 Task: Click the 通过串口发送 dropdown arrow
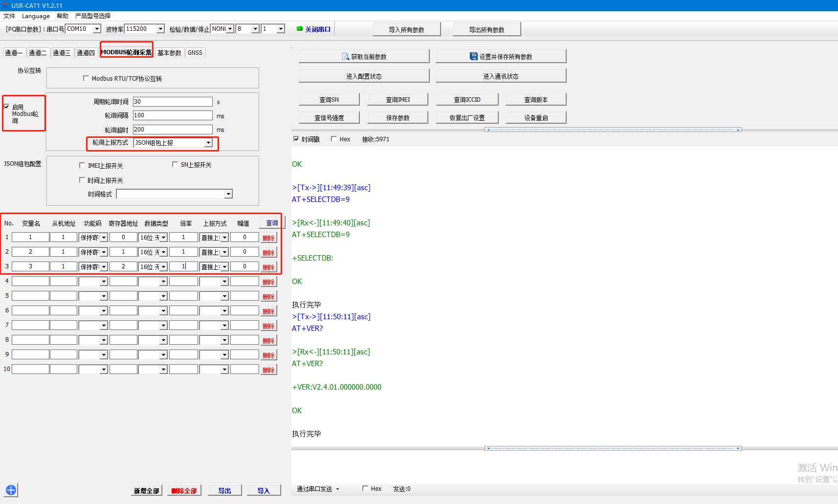click(337, 489)
